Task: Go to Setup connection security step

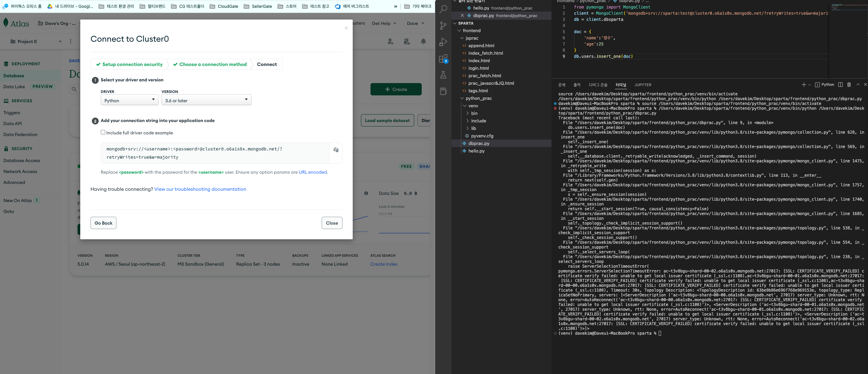Action: coord(129,64)
